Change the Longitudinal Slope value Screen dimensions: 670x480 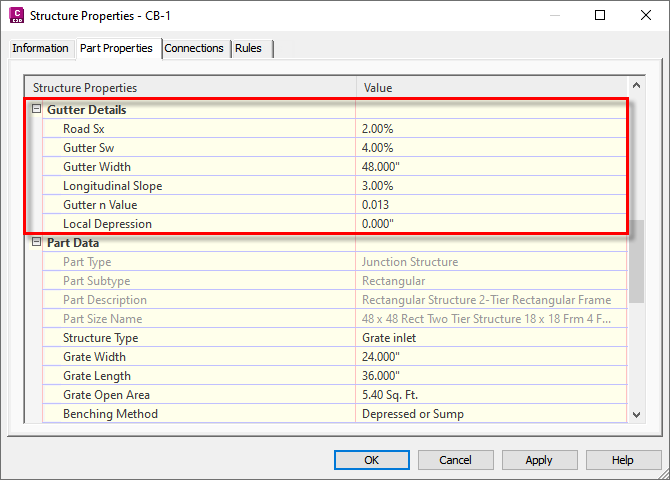click(x=490, y=186)
